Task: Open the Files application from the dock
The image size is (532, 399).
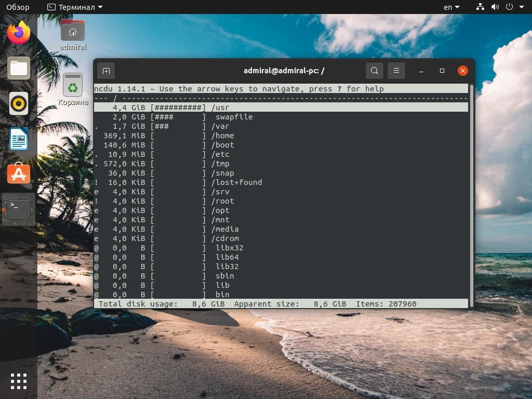Action: click(18, 68)
